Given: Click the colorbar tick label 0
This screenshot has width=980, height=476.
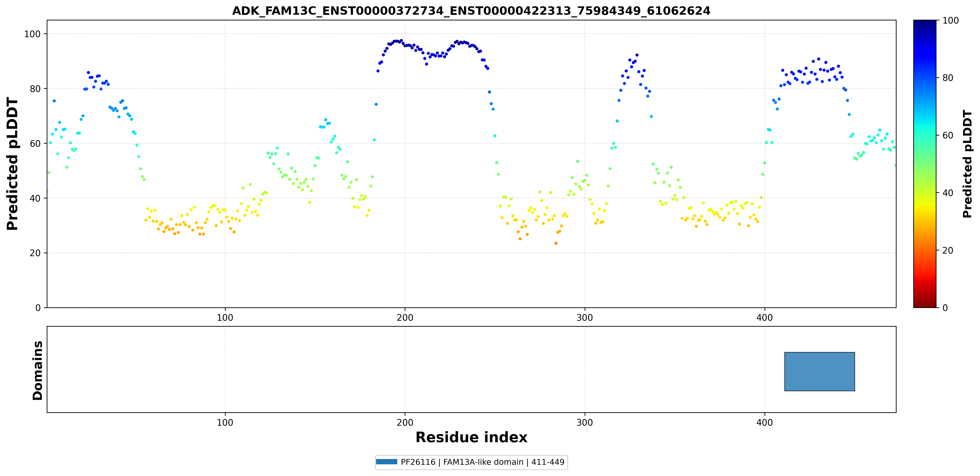Looking at the screenshot, I should click(945, 307).
